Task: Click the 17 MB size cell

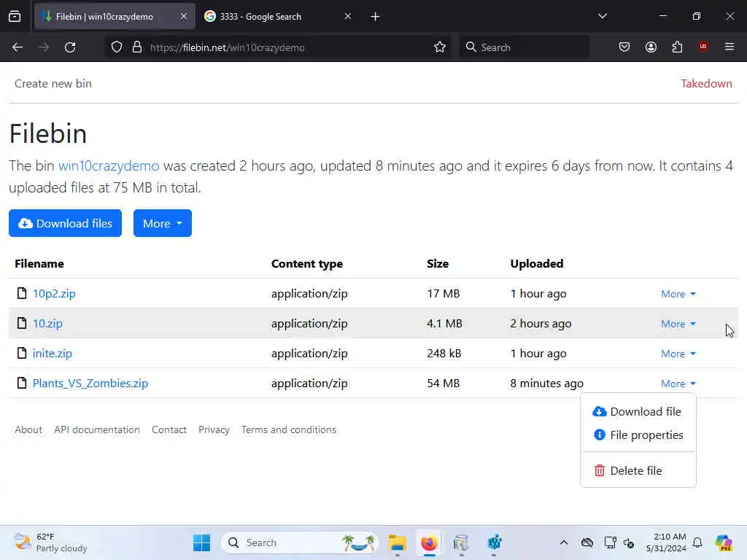Action: click(443, 293)
